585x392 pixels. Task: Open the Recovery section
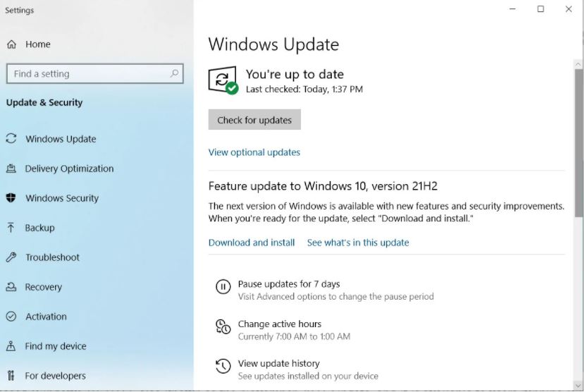coord(43,287)
